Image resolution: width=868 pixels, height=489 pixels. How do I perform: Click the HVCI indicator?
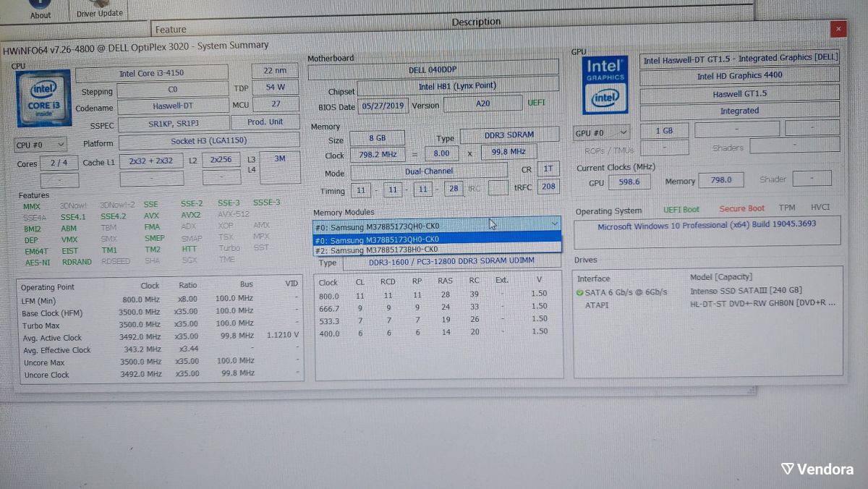820,207
